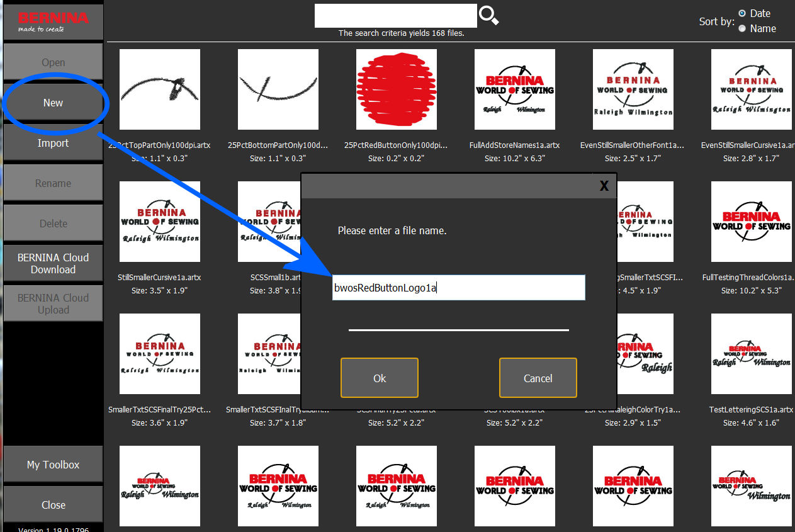Open BERNINA Cloud Download
This screenshot has width=795, height=532.
[x=53, y=263]
